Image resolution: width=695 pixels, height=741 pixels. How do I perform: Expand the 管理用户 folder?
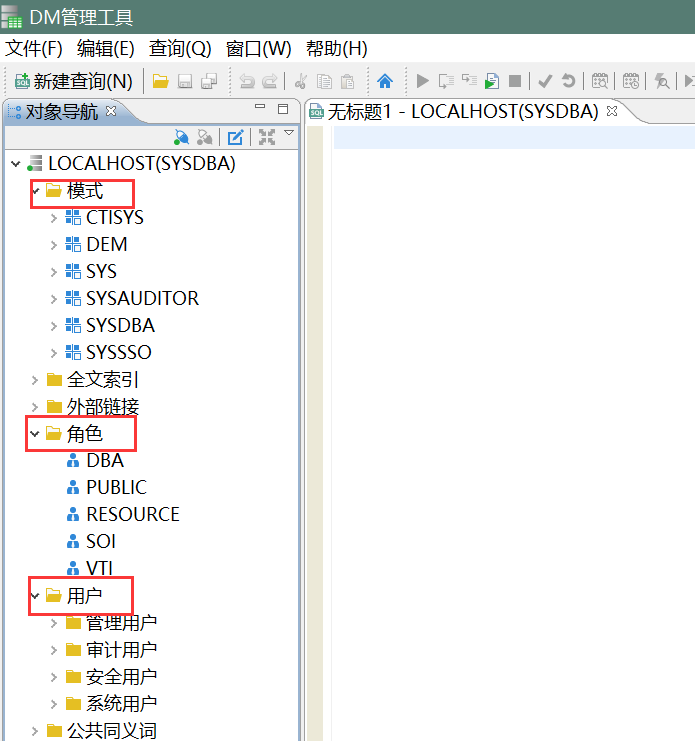tap(53, 623)
